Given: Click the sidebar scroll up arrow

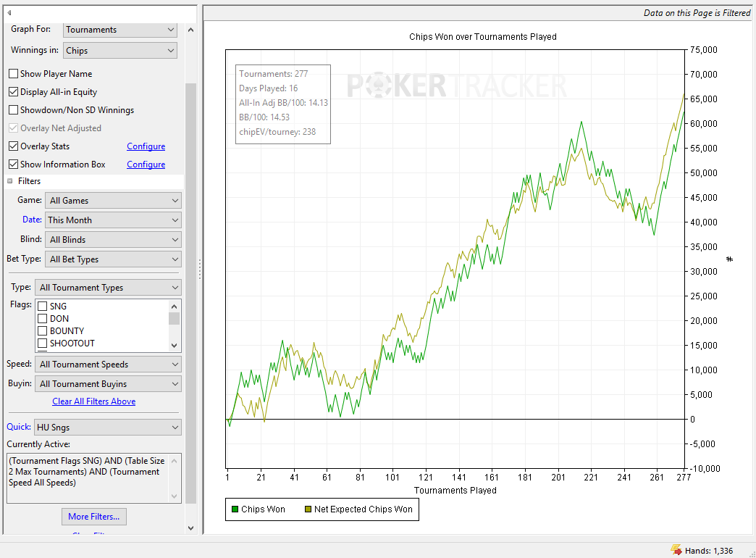Looking at the screenshot, I should pos(190,30).
